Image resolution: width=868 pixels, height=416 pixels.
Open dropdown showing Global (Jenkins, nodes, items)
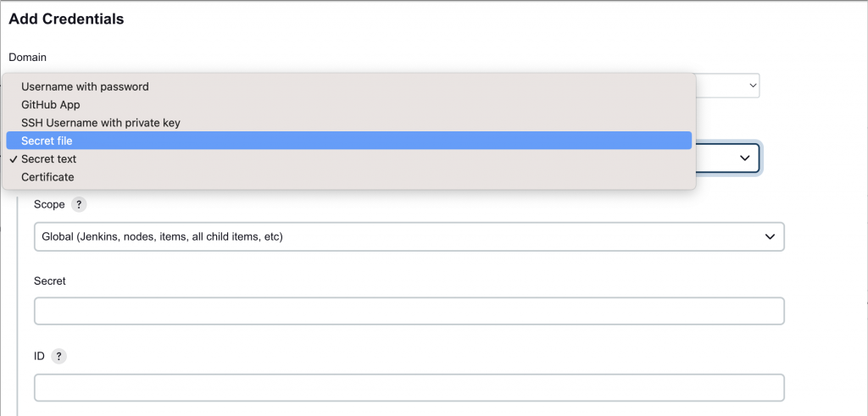pyautogui.click(x=409, y=236)
